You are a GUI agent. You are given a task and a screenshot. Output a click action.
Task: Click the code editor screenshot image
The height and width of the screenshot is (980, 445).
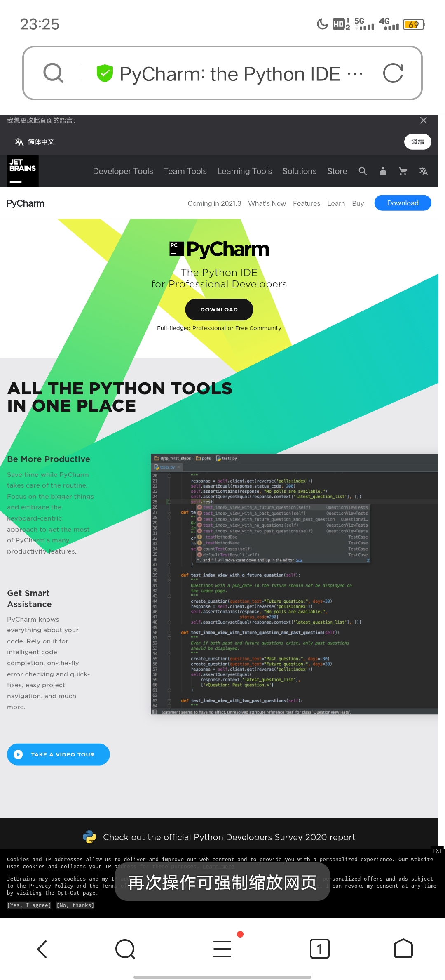295,584
